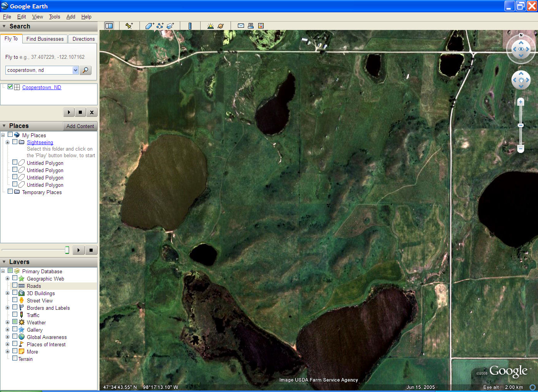Click the Add Placemark pushpin icon

[129, 26]
